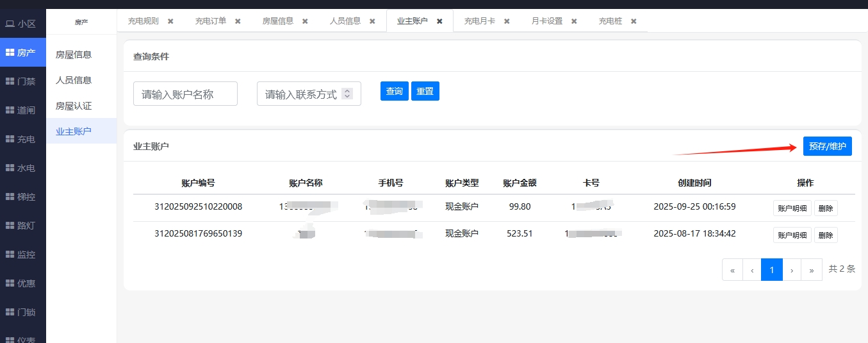Delete the account with balance 523.51

pyautogui.click(x=826, y=235)
